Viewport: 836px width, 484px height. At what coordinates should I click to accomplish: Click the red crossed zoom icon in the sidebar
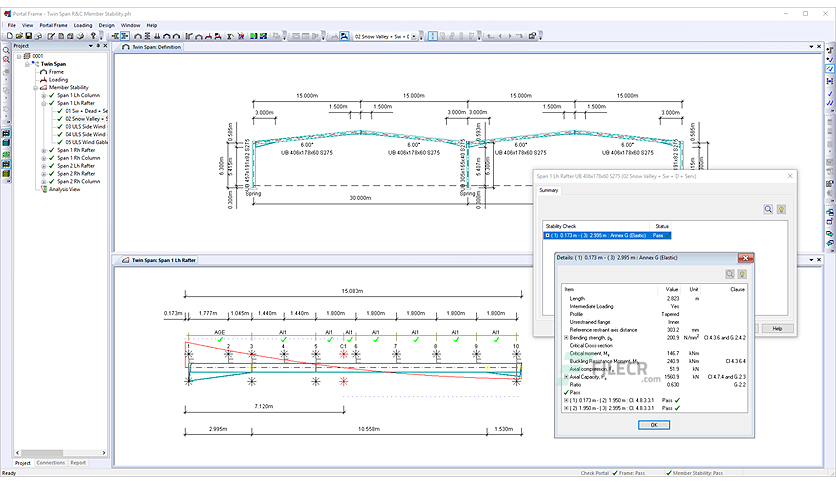coord(6,59)
